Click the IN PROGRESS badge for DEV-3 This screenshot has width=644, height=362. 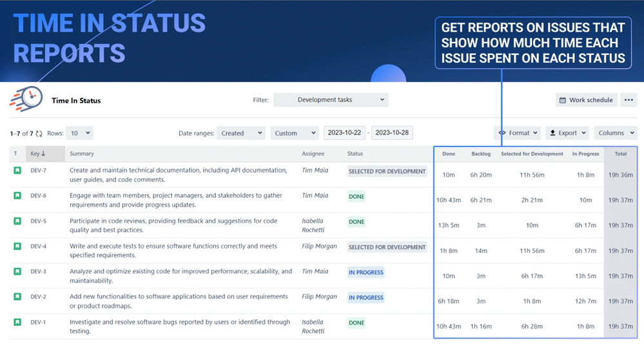coord(366,272)
